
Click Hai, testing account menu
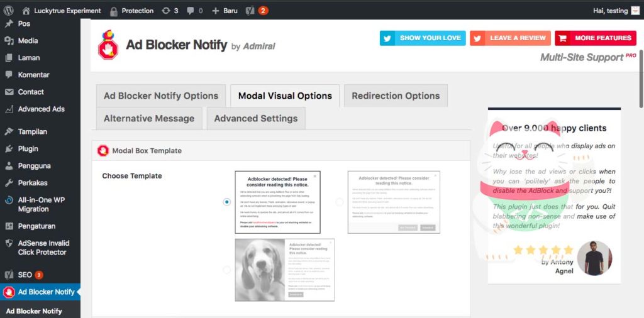(x=616, y=11)
